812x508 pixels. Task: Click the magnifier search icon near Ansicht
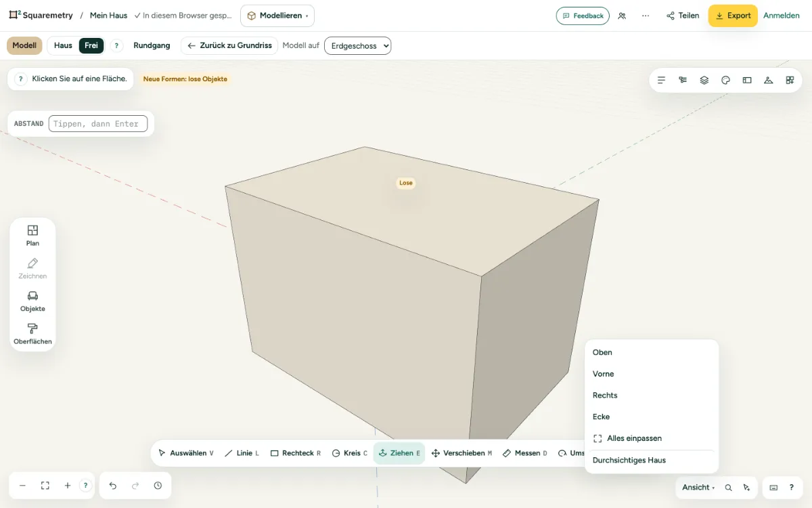[x=728, y=488]
